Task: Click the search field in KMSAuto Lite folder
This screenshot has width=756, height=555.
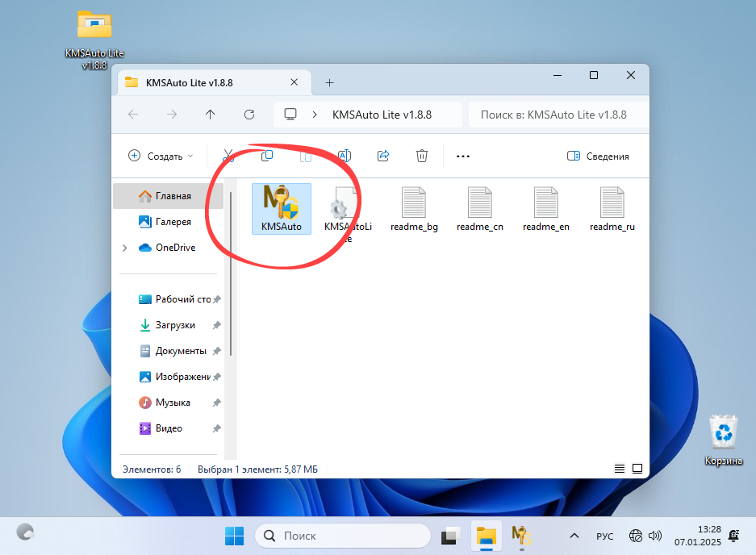Action: 558,115
